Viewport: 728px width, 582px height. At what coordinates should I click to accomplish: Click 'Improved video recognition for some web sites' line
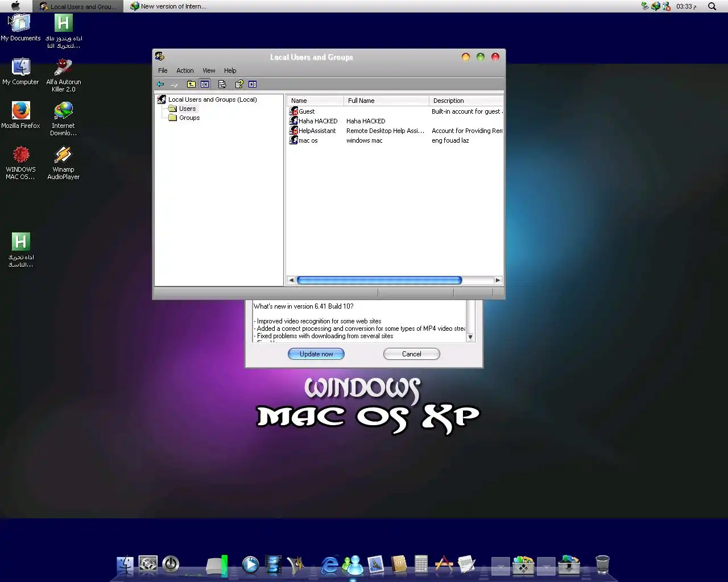(318, 321)
